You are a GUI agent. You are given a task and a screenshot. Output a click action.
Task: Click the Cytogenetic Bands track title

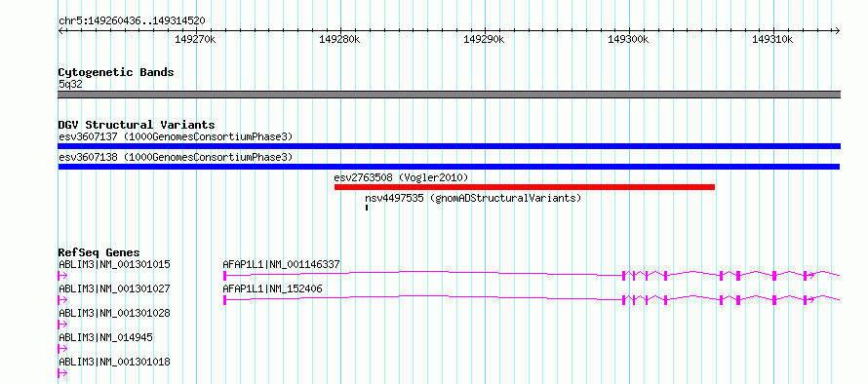click(x=116, y=72)
